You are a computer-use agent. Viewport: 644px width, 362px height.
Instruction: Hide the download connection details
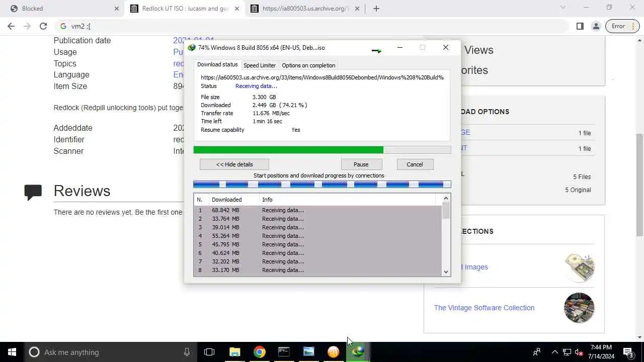pos(234,164)
